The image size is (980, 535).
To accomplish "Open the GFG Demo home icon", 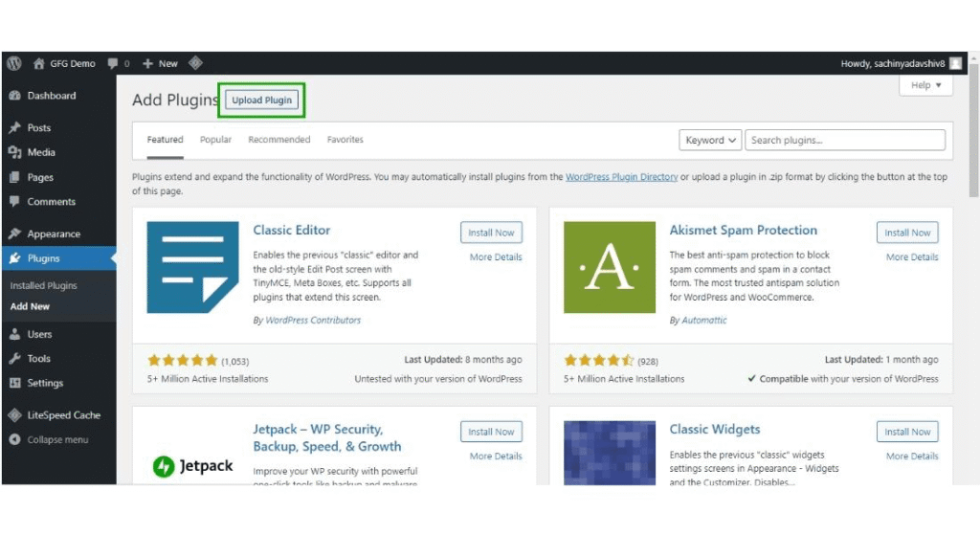I will [38, 63].
